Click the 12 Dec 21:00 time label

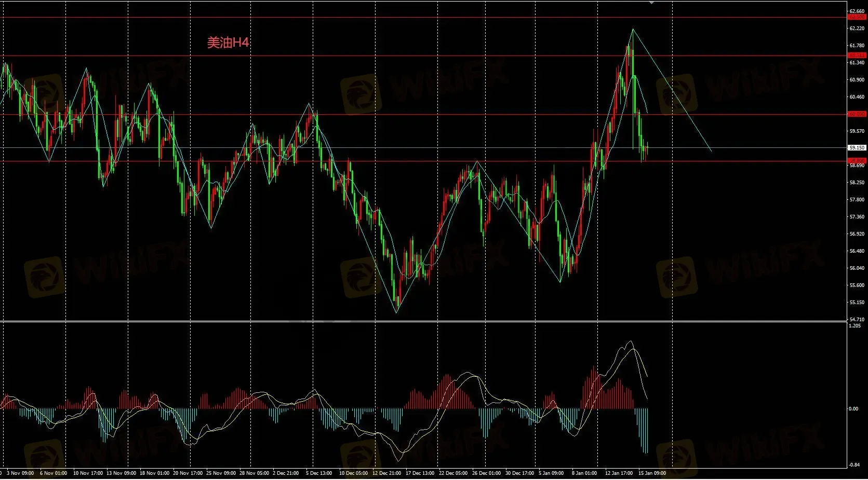(x=386, y=473)
